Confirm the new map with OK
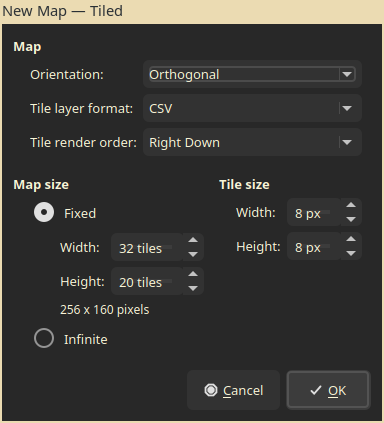This screenshot has width=384, height=423. click(328, 390)
